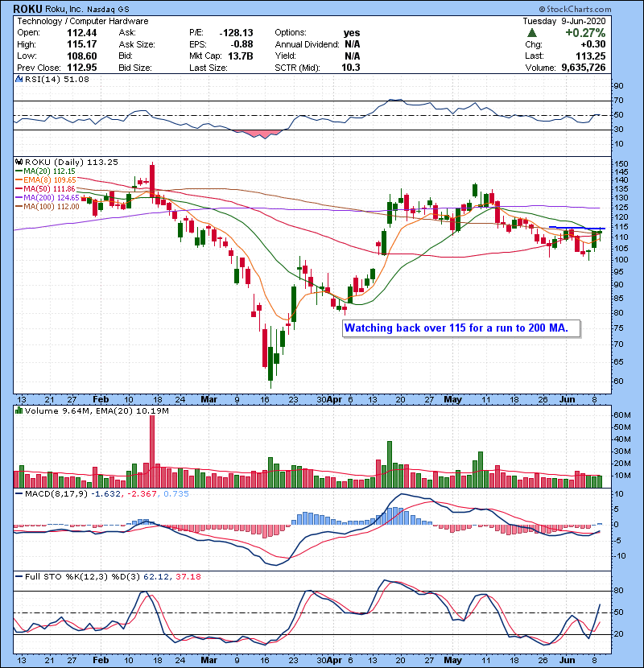Click the Mar label on the price axis
The width and height of the screenshot is (644, 668).
tap(208, 400)
